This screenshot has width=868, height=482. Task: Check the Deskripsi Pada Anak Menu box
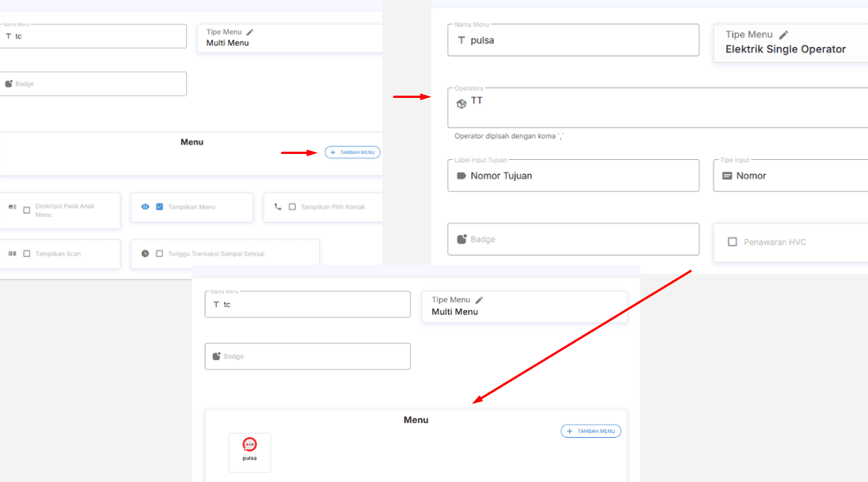coord(27,211)
